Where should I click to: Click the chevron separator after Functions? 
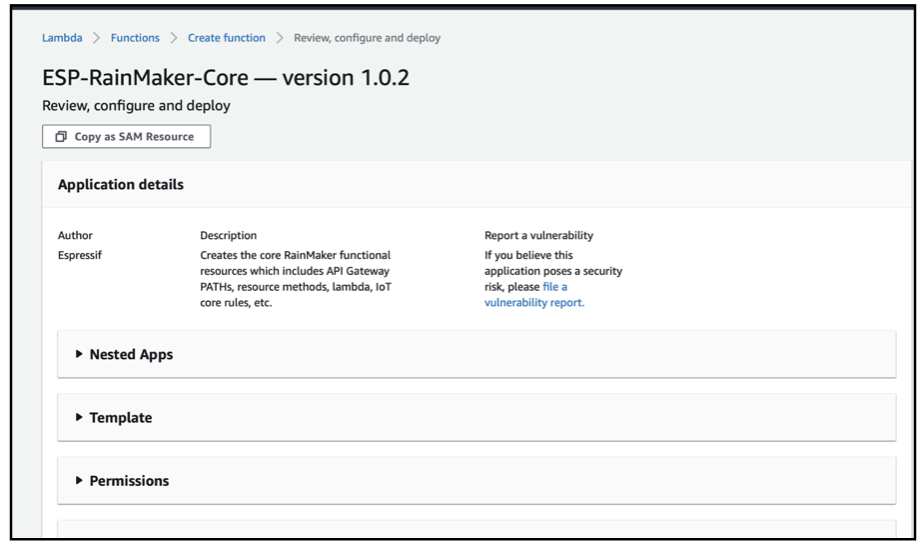pos(173,38)
